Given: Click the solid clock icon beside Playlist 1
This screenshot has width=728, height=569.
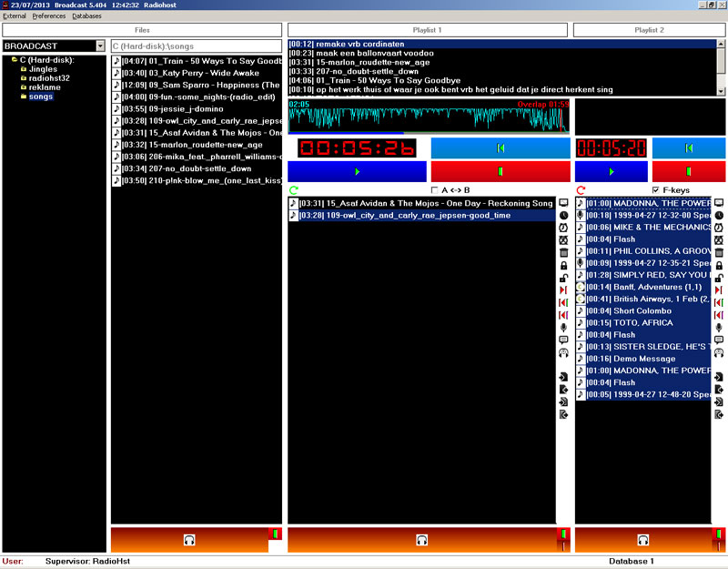Looking at the screenshot, I should [563, 216].
